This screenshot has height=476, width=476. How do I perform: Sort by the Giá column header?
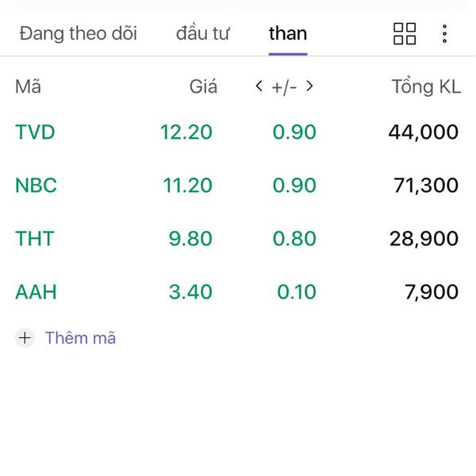(x=203, y=86)
